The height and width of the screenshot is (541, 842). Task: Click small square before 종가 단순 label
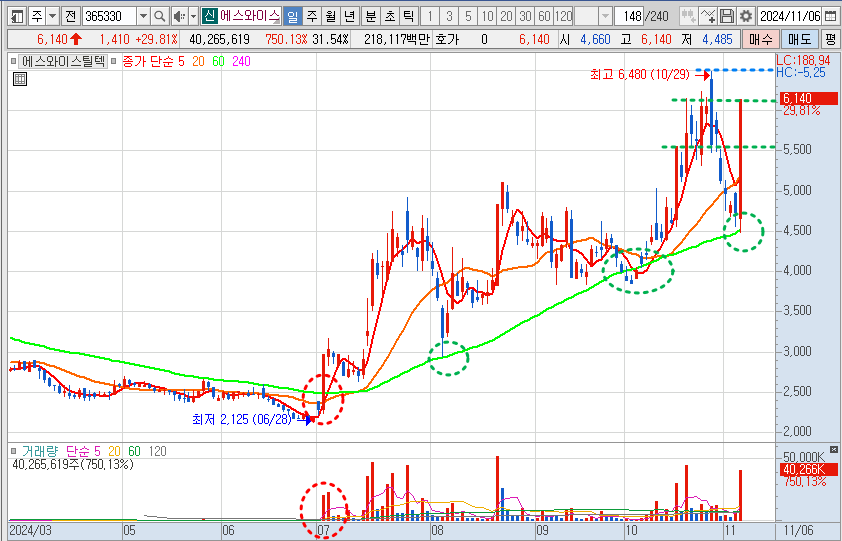pos(114,61)
